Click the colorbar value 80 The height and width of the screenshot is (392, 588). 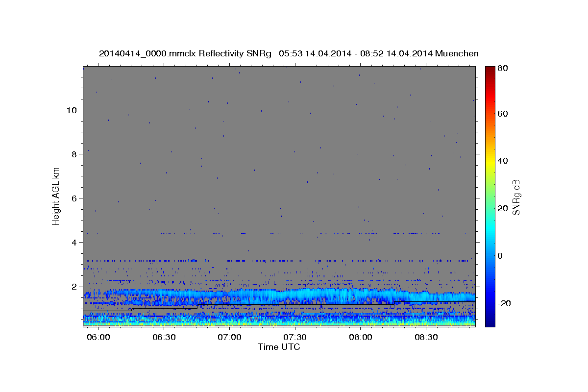(x=502, y=68)
